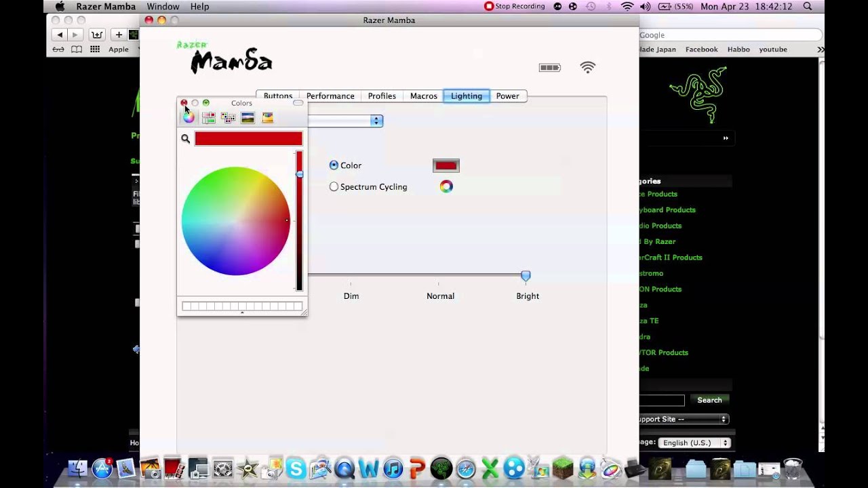Select the Lighting tab
The height and width of the screenshot is (488, 868).
click(x=467, y=96)
